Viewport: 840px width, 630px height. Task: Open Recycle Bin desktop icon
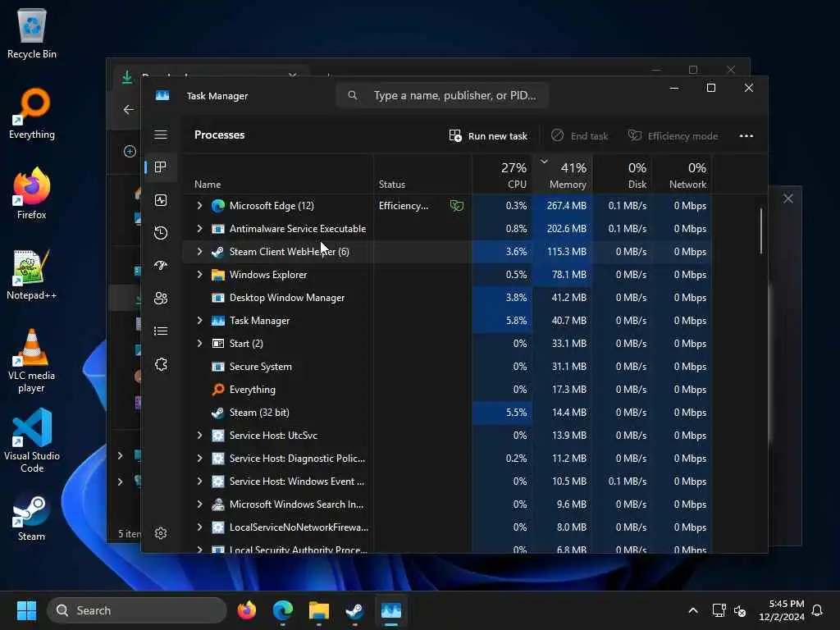32,33
